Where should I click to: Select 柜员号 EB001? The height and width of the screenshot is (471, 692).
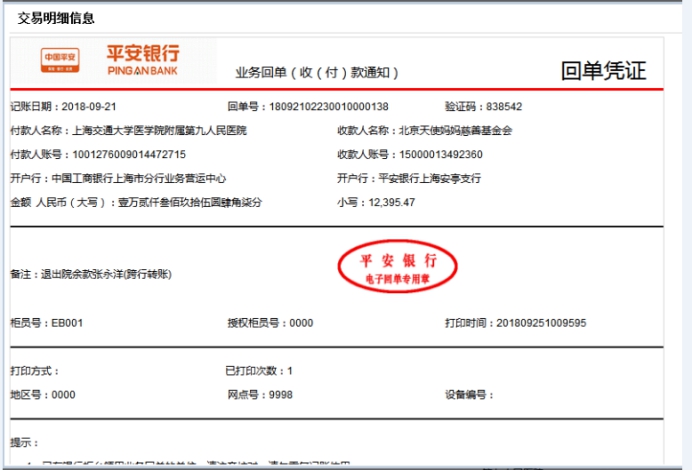(x=46, y=323)
